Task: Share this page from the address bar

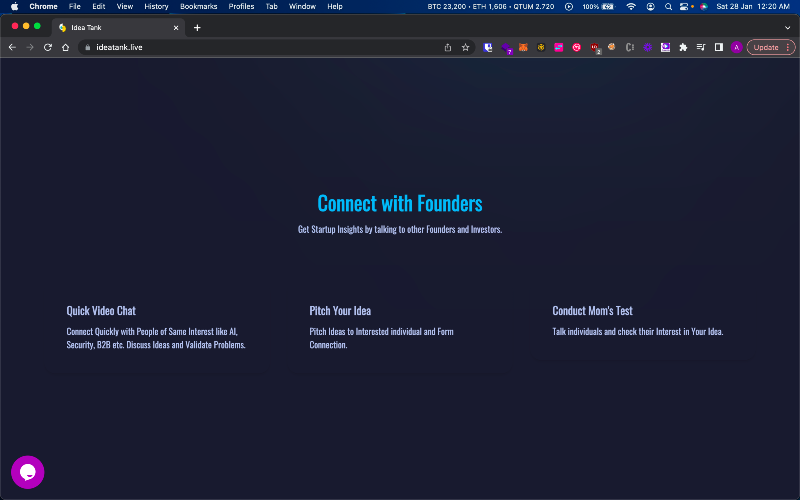Action: pyautogui.click(x=448, y=47)
